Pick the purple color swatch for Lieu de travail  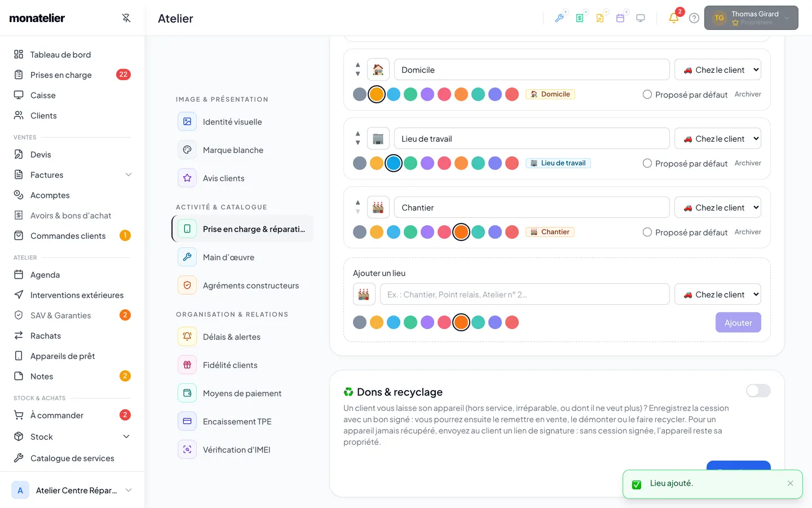(x=427, y=163)
